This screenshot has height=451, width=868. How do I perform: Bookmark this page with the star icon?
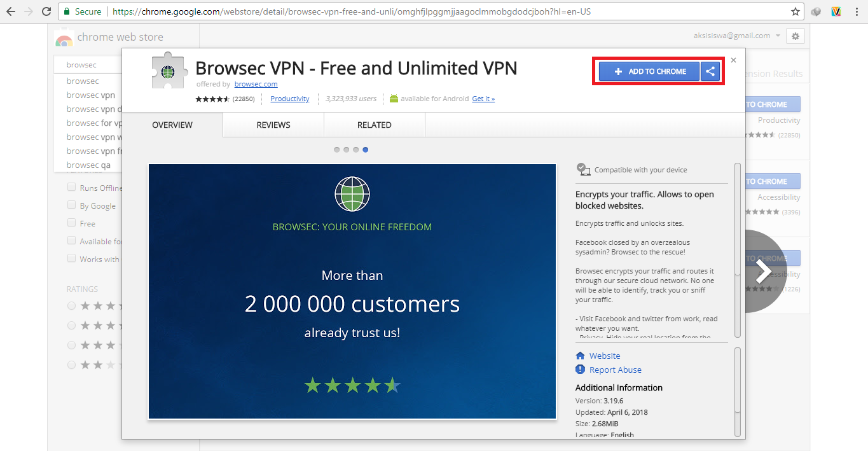[795, 11]
